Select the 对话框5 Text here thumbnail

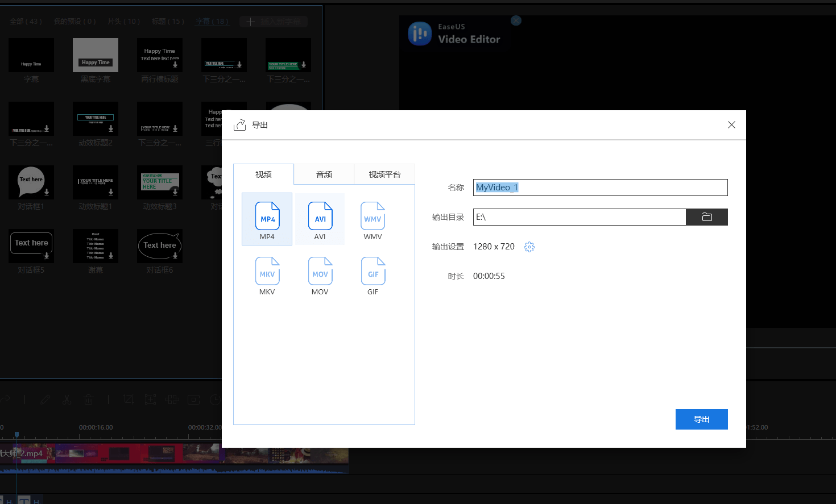tap(31, 245)
